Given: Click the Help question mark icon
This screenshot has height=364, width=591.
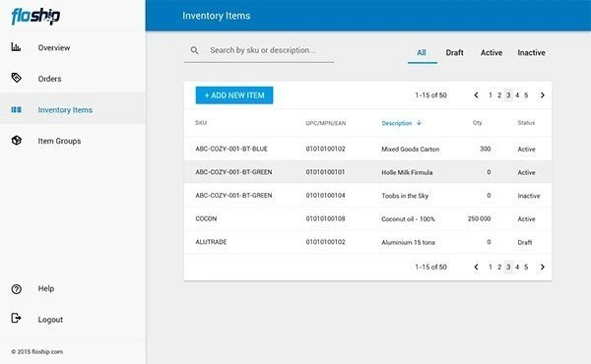Looking at the screenshot, I should pos(16,289).
